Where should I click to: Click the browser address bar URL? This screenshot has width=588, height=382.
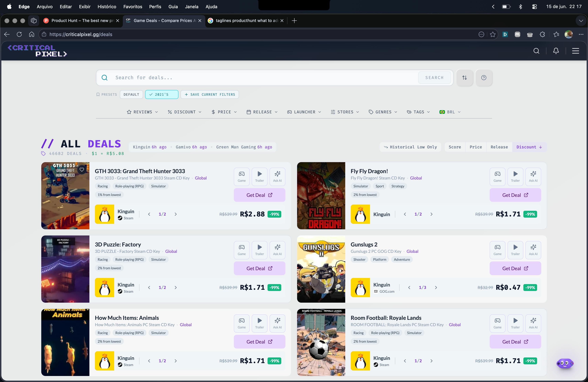pos(81,34)
